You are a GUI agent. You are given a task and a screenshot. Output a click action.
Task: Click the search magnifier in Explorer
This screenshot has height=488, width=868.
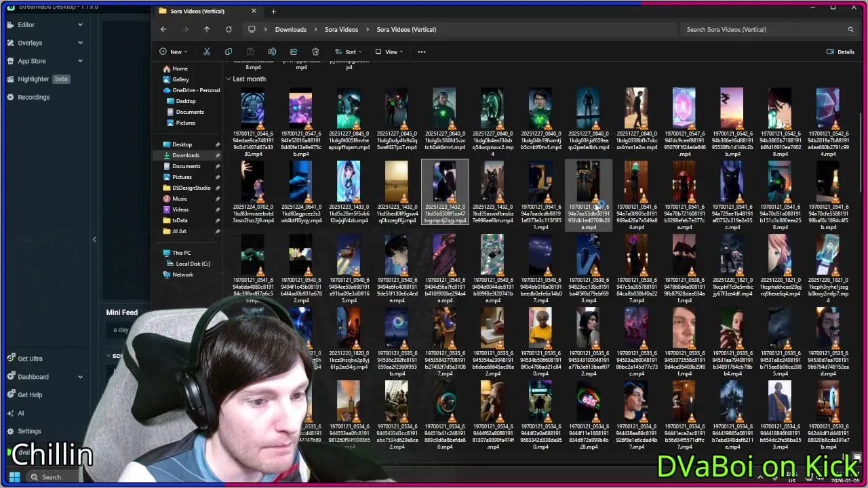pos(850,29)
